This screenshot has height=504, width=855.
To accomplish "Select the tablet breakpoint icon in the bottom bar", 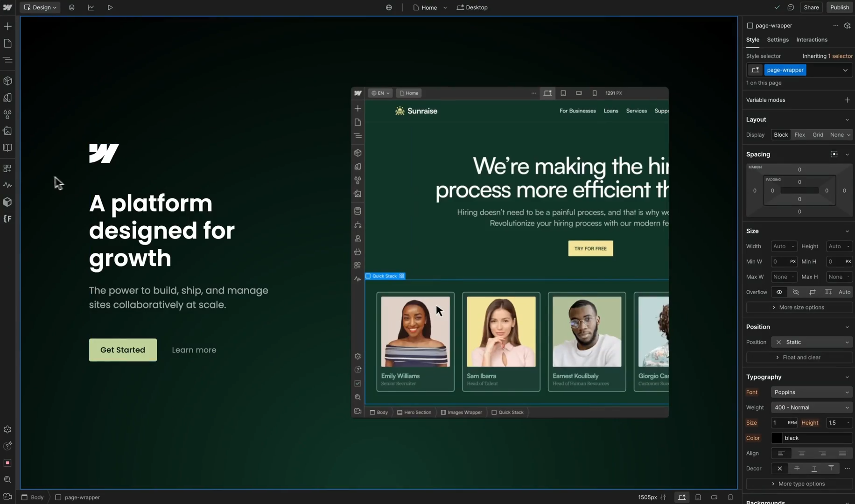I will (698, 497).
